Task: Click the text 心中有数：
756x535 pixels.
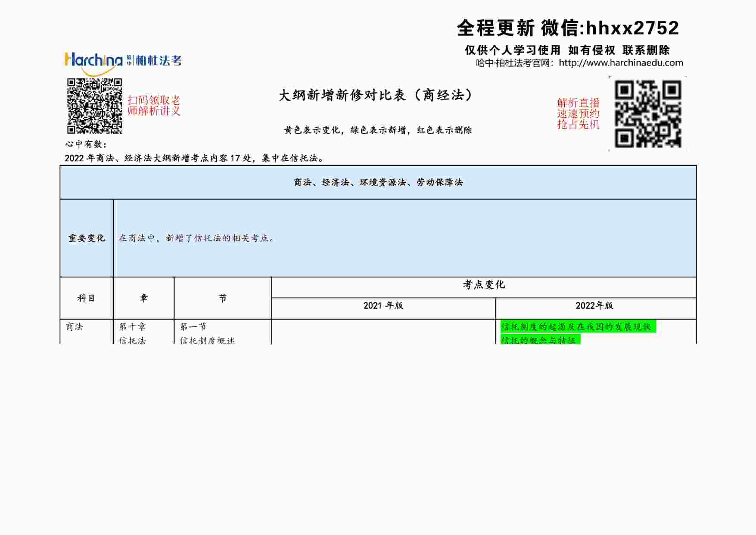Action: (x=86, y=144)
